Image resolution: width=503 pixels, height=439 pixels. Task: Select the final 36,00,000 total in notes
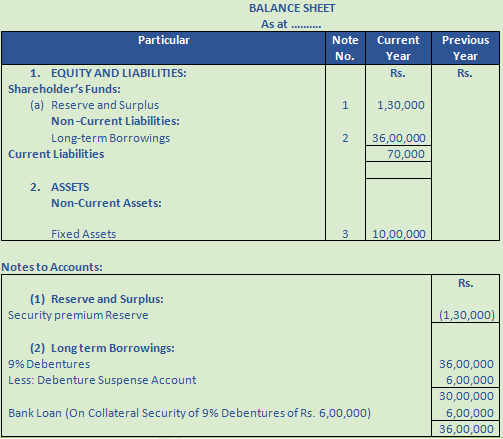466,429
